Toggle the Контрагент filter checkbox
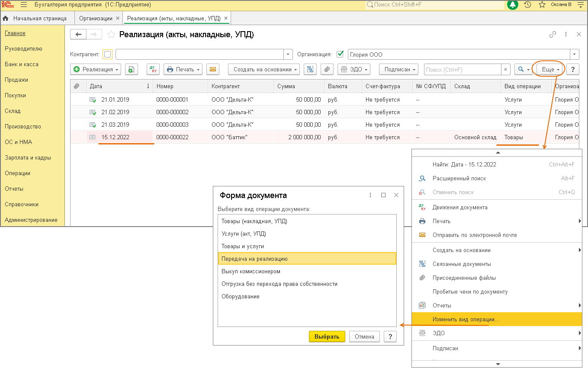This screenshot has width=588, height=368. point(108,54)
